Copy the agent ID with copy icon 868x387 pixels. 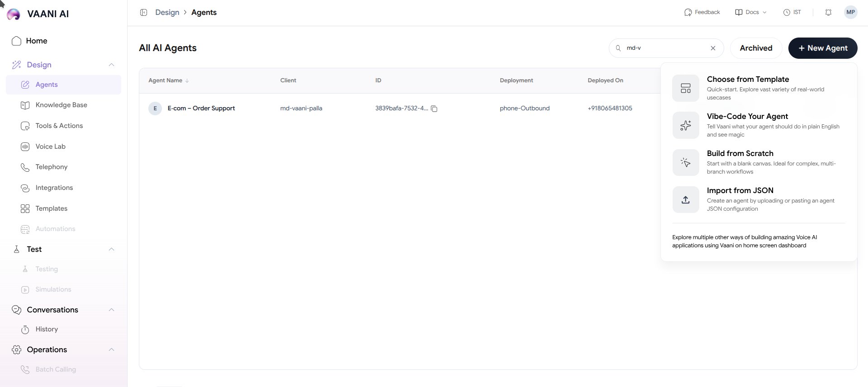click(x=434, y=109)
